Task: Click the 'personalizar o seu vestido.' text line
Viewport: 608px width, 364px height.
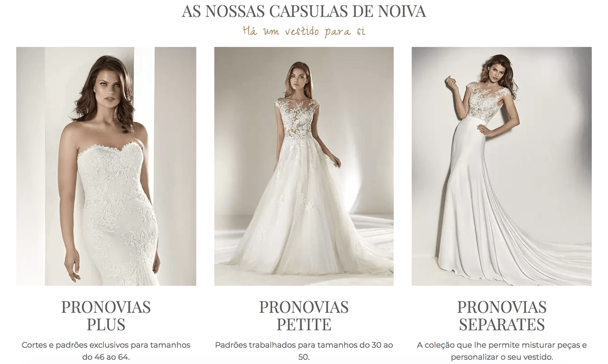Action: tap(502, 357)
